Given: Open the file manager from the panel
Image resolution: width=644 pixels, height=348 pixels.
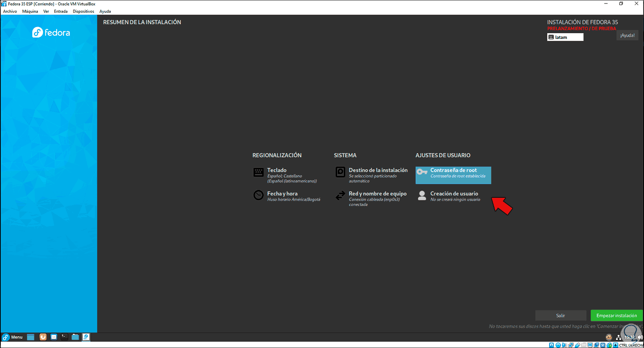Looking at the screenshot, I should coord(75,337).
